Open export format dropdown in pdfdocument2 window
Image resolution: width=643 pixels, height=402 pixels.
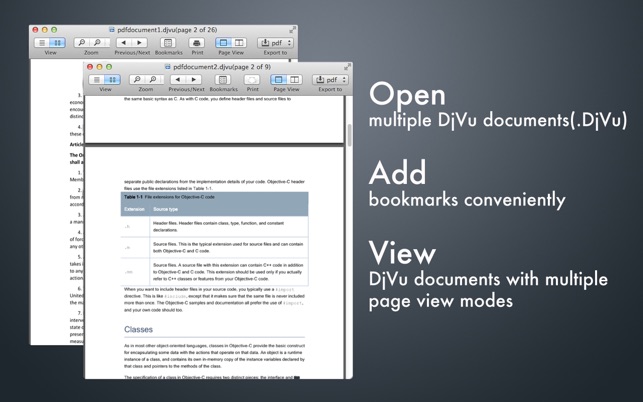coord(344,79)
